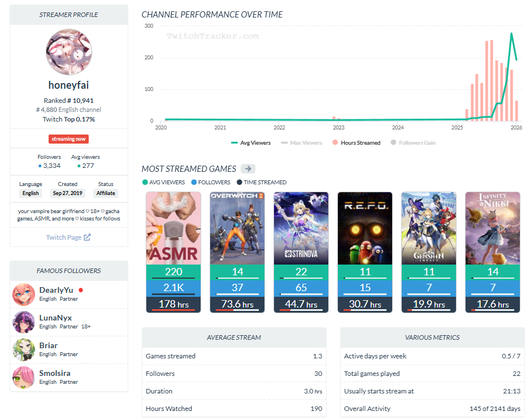The height and width of the screenshot is (420, 530).
Task: Open the Strinova game cover
Action: point(301,228)
